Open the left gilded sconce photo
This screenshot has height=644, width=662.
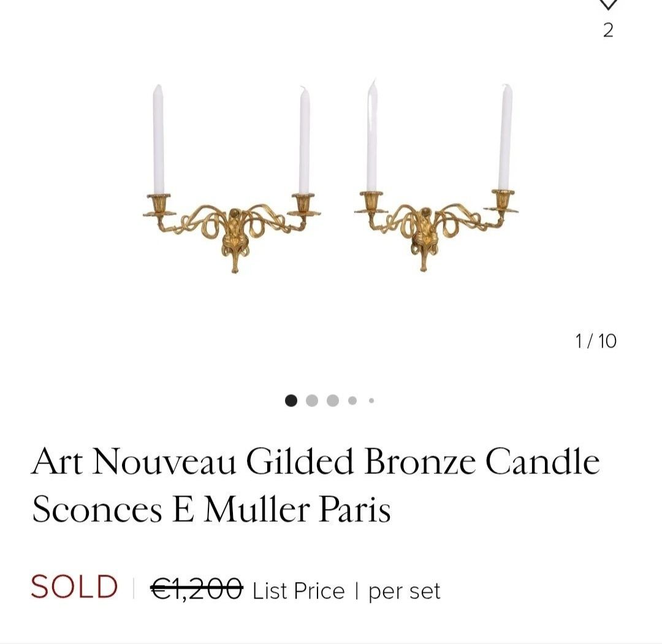pos(232,178)
